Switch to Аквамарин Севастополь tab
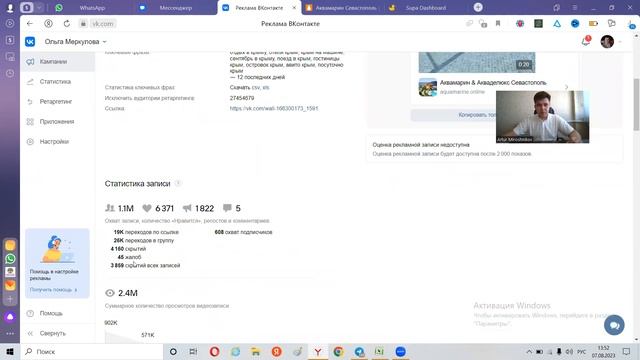 [345, 8]
